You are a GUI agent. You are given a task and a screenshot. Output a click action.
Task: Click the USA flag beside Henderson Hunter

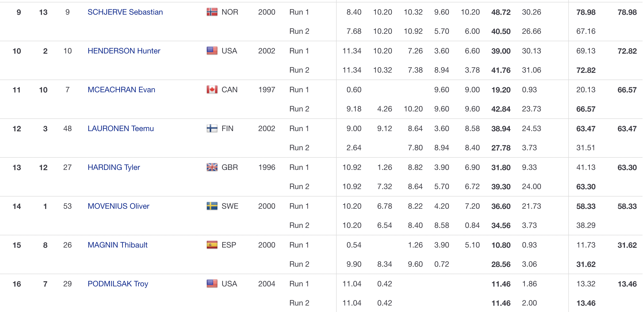tap(212, 51)
